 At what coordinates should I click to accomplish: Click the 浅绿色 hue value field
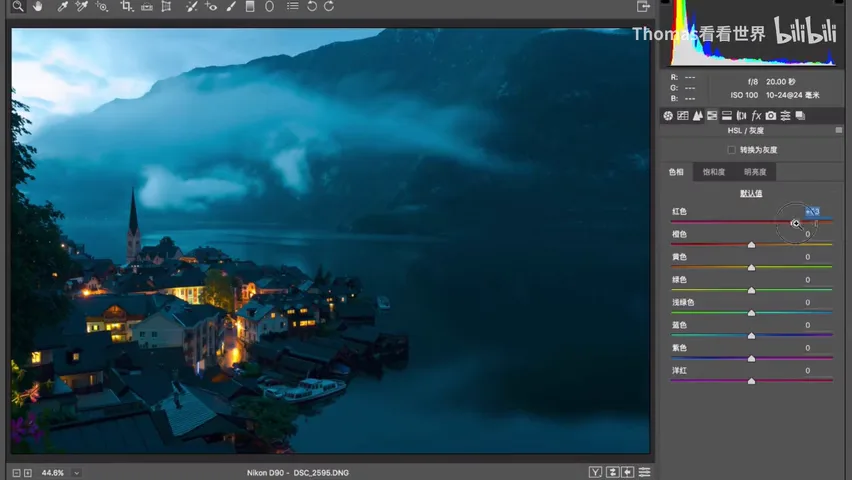click(807, 303)
